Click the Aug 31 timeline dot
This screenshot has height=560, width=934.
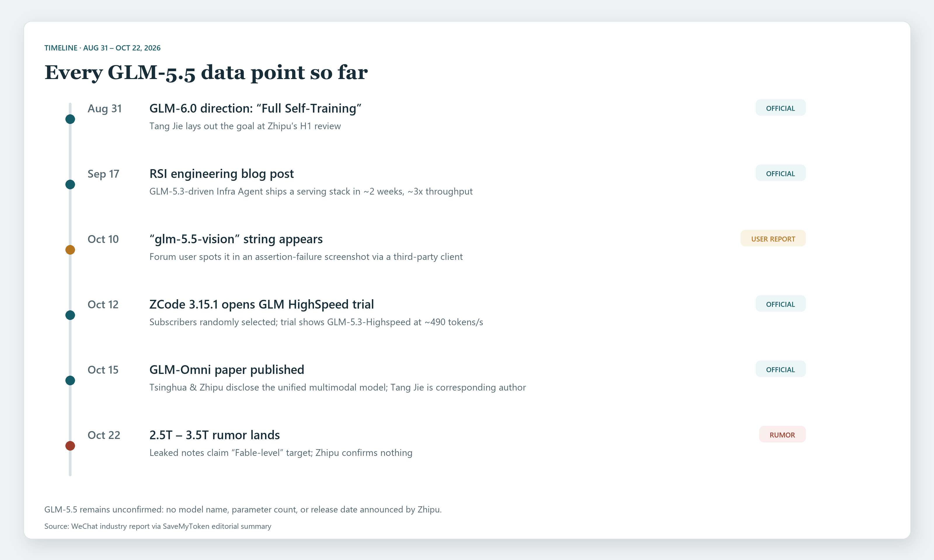coord(70,119)
